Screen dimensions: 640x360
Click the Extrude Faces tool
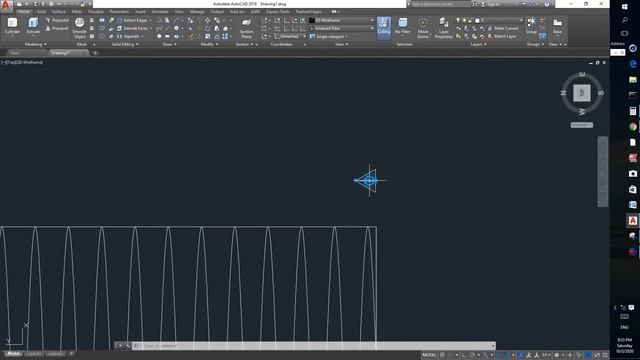coord(133,28)
